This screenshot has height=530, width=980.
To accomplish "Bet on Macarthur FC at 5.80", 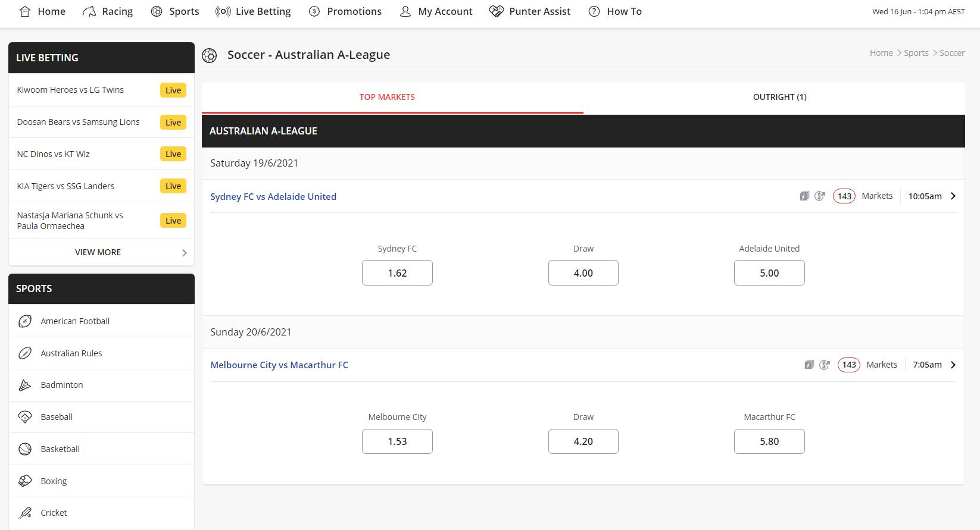I will [769, 441].
